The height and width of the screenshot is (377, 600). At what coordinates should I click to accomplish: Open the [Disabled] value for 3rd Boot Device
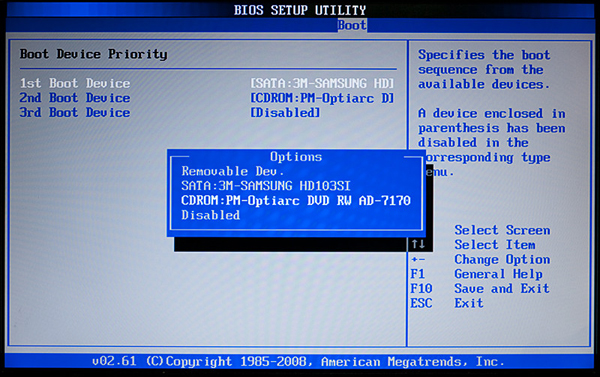click(x=285, y=113)
